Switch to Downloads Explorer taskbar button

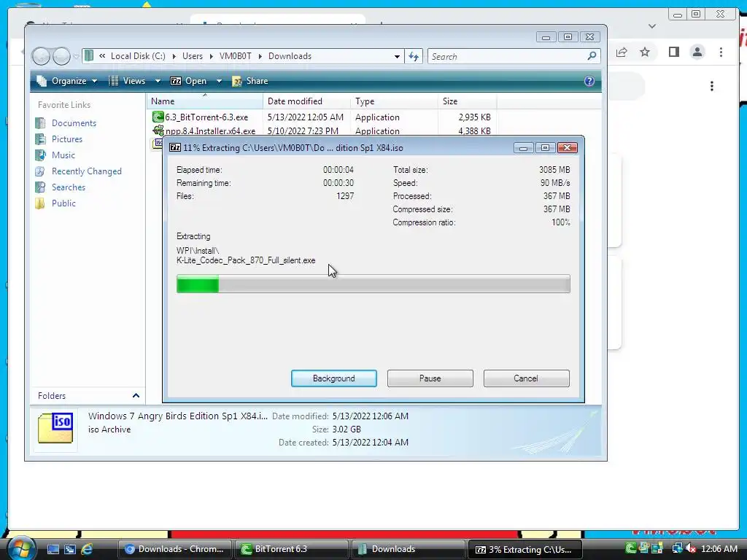point(408,549)
